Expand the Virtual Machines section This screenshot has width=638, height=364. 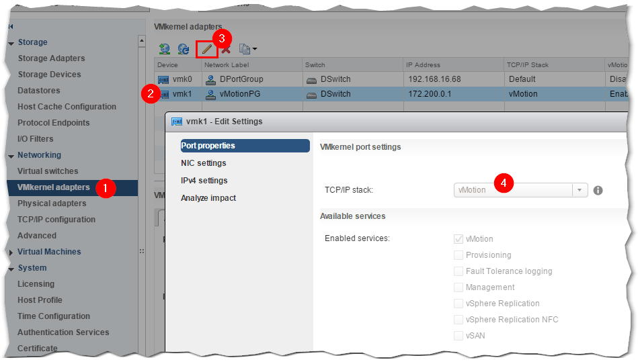point(11,253)
